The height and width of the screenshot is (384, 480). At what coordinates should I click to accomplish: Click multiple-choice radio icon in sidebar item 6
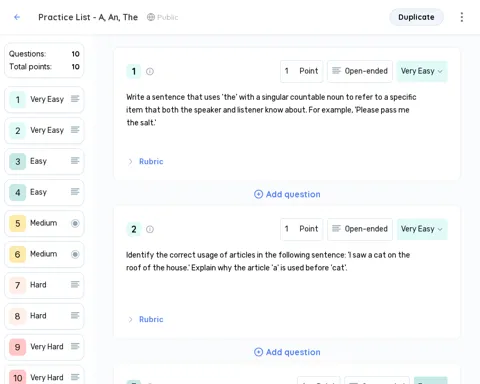tap(75, 254)
